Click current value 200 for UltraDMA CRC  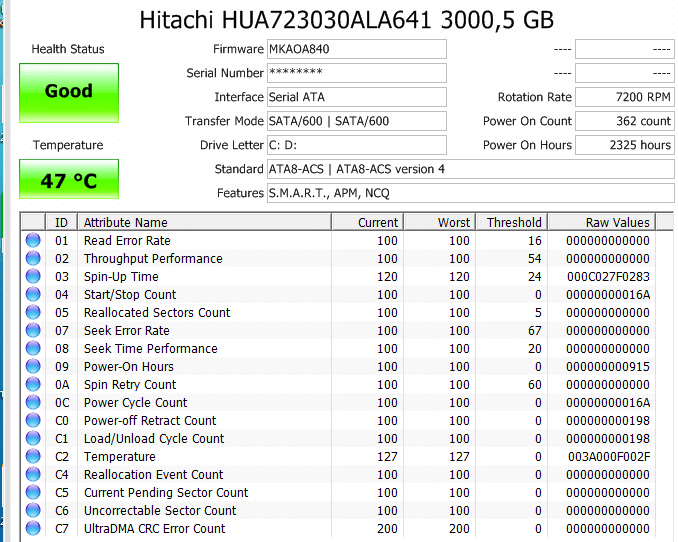click(387, 529)
